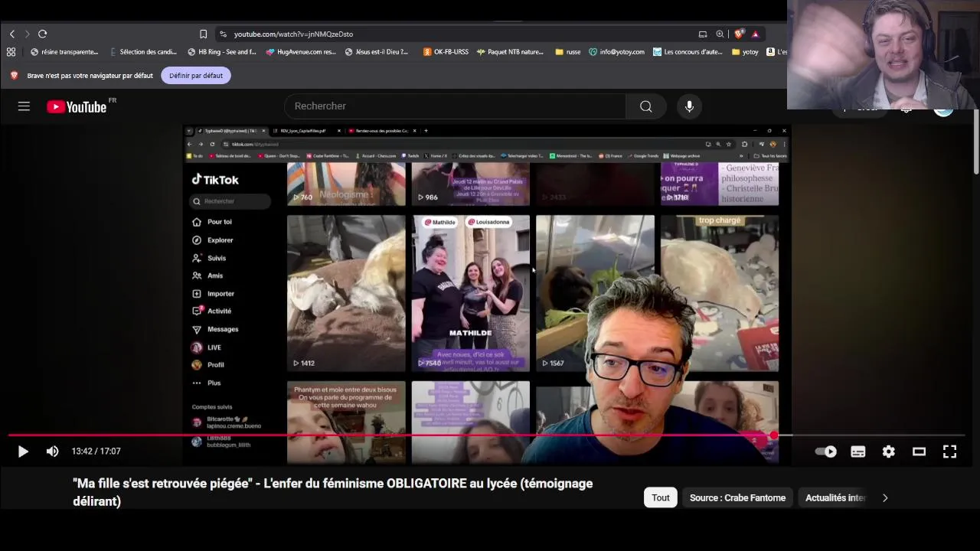This screenshot has width=980, height=551.
Task: Expand the 'yotoy' bookmark folder
Action: (x=745, y=52)
